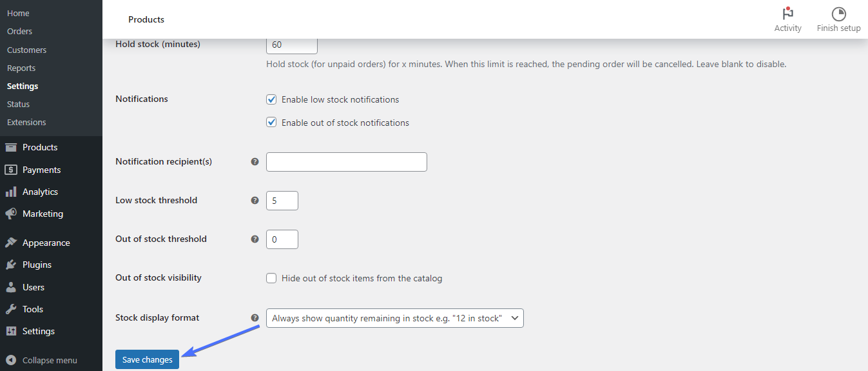Click help icon for Out of stock threshold
868x371 pixels.
coord(255,239)
